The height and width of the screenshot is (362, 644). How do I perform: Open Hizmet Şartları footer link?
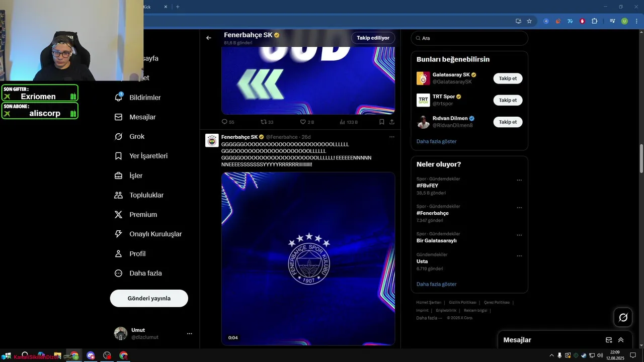click(x=429, y=302)
